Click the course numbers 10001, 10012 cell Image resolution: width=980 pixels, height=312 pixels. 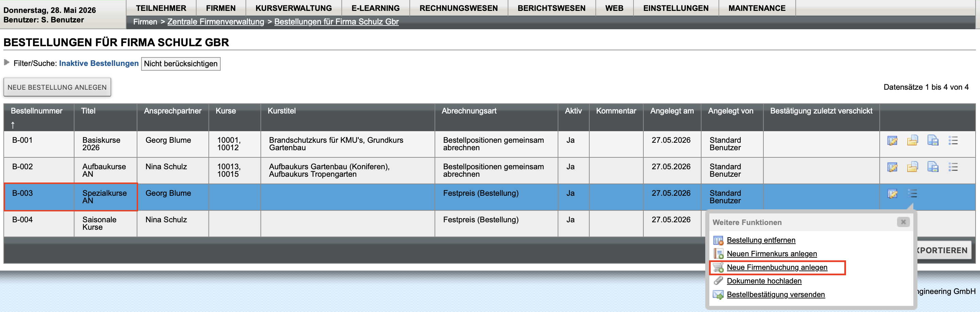tap(235, 144)
